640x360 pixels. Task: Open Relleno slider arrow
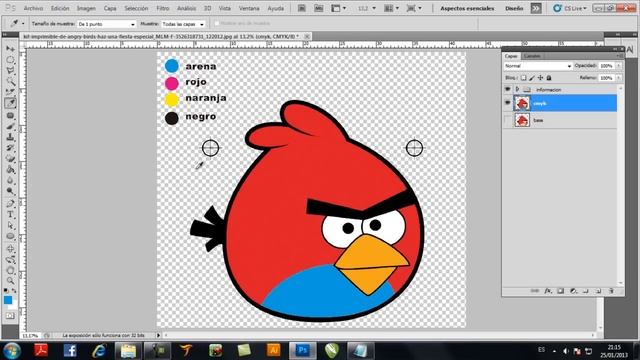point(619,78)
